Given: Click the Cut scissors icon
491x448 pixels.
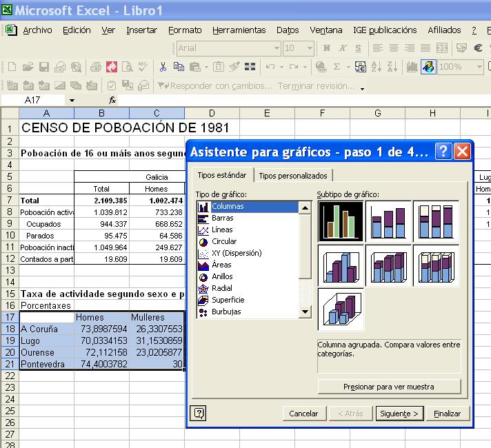Looking at the screenshot, I should 163,67.
